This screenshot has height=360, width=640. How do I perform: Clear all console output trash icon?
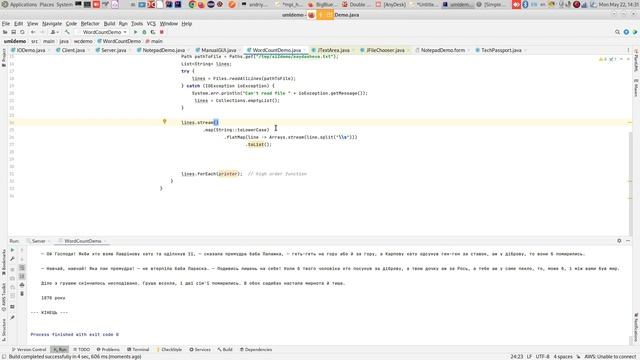[22, 294]
